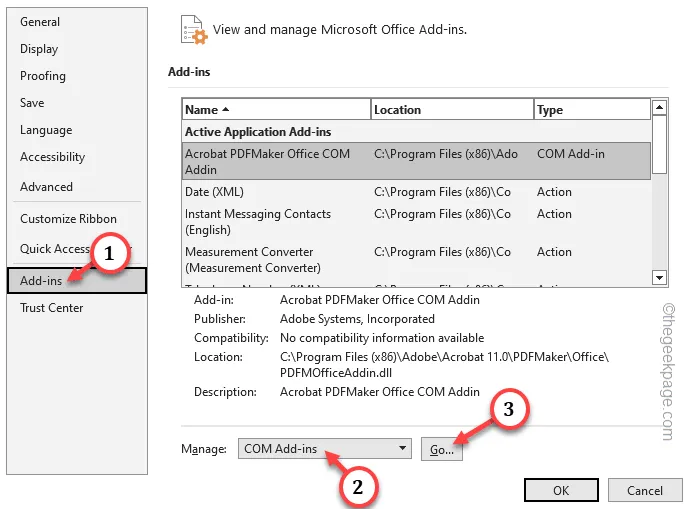This screenshot has height=509, width=689.
Task: Dismiss dialog with Cancel button
Action: (645, 490)
